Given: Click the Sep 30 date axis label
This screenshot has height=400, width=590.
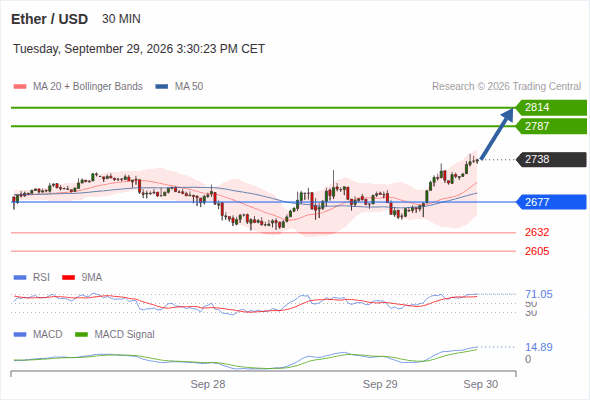Looking at the screenshot, I should pyautogui.click(x=481, y=384).
